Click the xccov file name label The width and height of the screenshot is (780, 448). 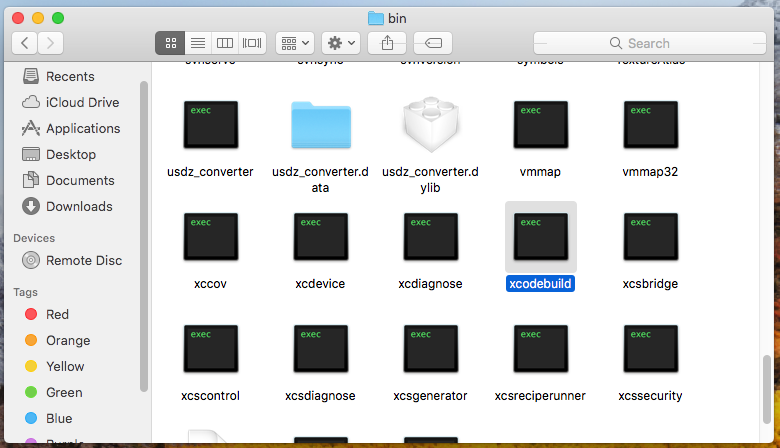[210, 283]
